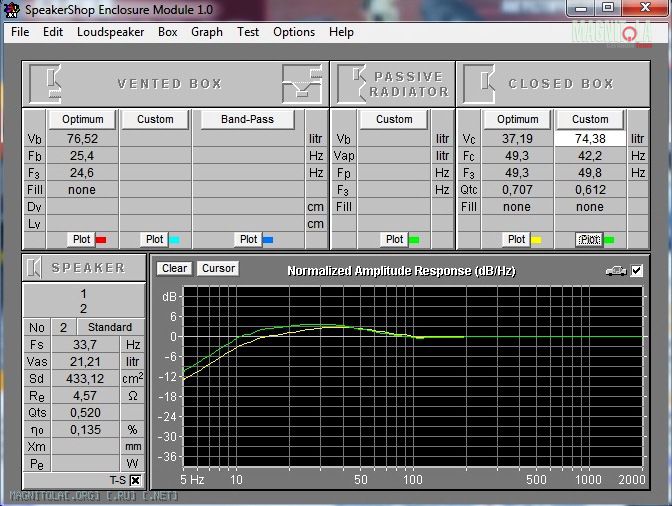Click Vented Box Vb value 76,52
Image resolution: width=672 pixels, height=506 pixels.
click(x=82, y=139)
